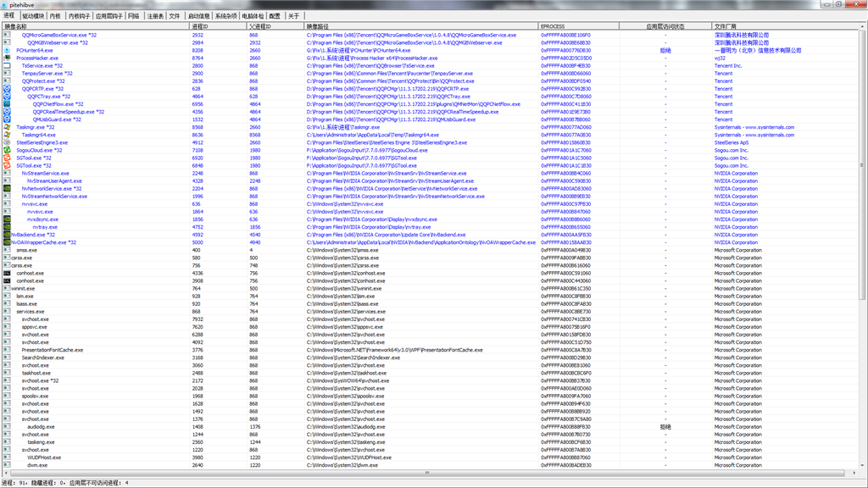Sort by the 应用层访问状态 column header
Viewport: 868px width, 488px height.
tap(665, 26)
